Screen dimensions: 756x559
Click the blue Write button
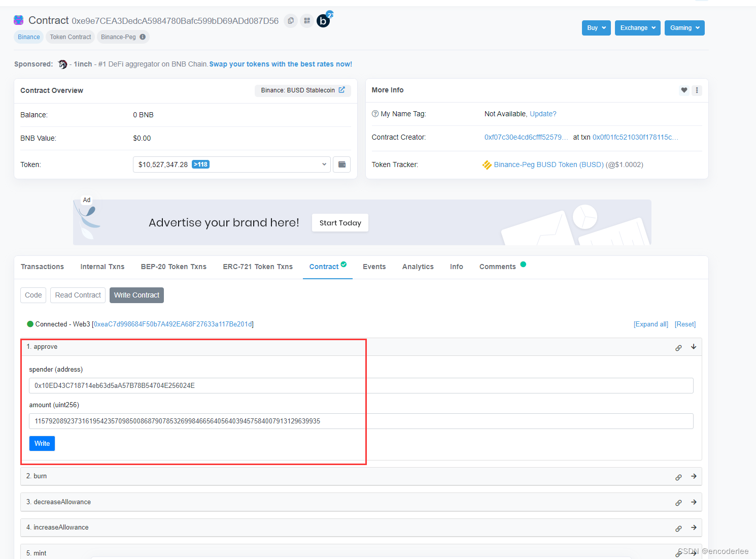point(42,443)
